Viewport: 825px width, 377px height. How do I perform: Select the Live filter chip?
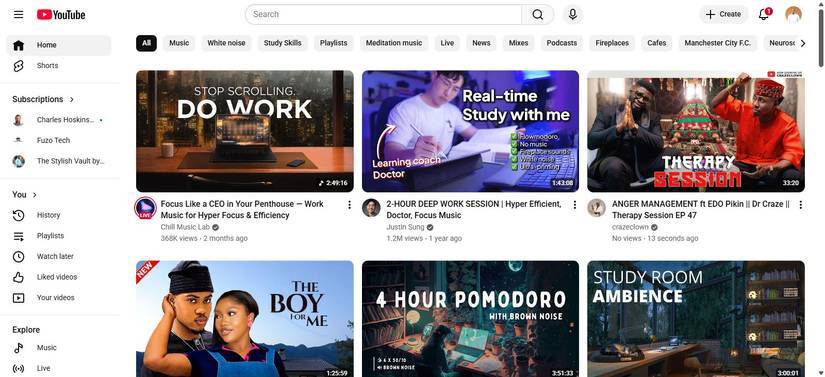pos(447,43)
